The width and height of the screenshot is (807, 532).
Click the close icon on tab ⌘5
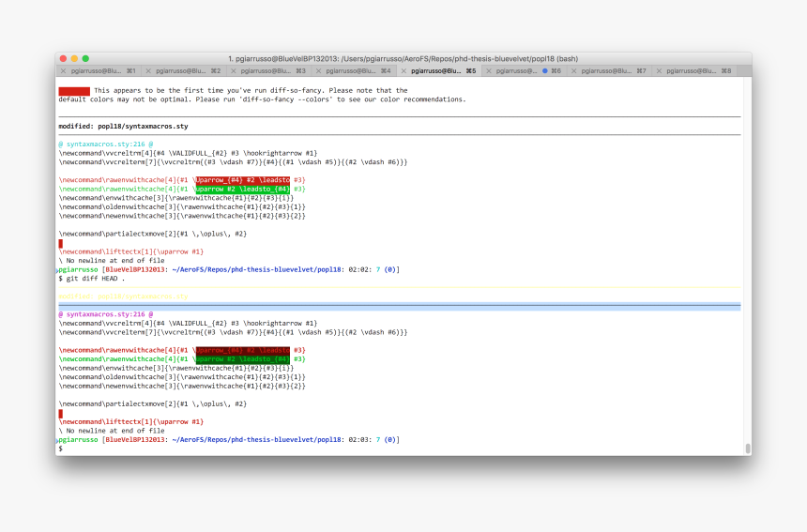(x=403, y=70)
